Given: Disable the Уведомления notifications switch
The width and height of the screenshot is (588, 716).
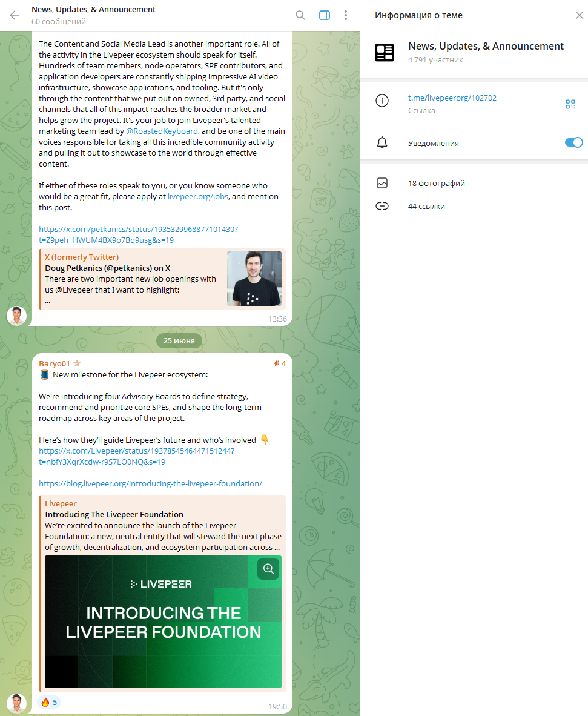Looking at the screenshot, I should click(574, 142).
